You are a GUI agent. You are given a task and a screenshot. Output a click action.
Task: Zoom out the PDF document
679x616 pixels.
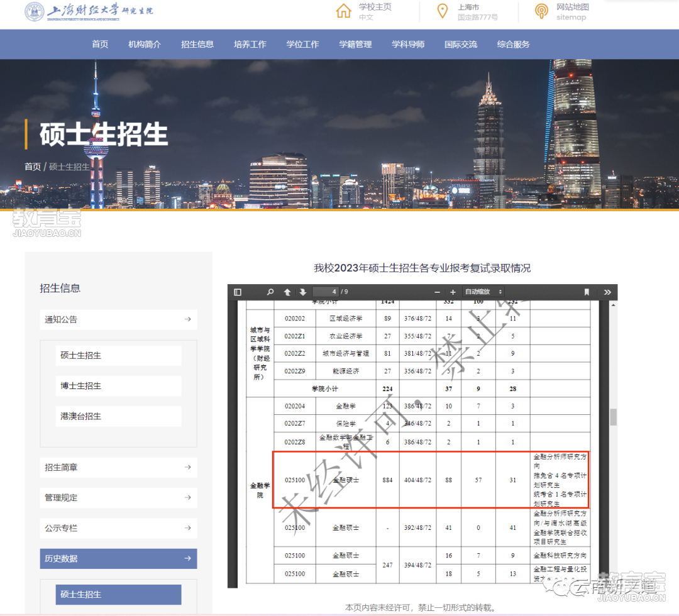click(x=437, y=292)
